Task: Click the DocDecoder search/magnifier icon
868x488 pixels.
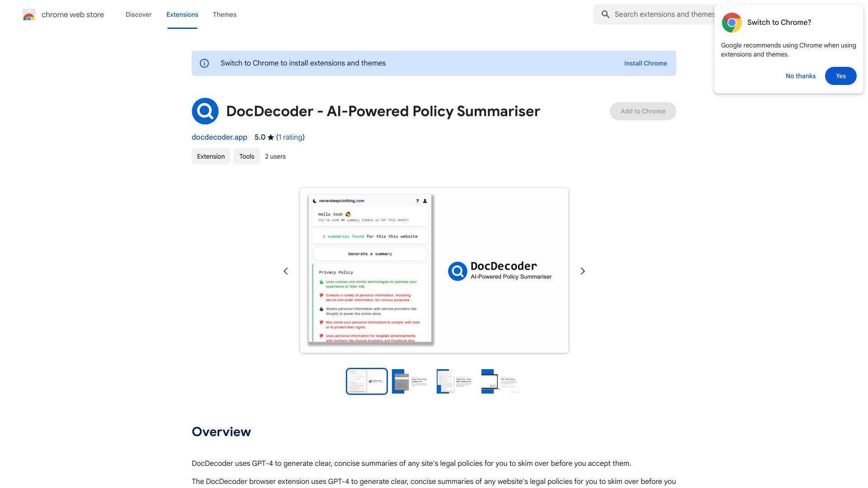Action: (205, 111)
